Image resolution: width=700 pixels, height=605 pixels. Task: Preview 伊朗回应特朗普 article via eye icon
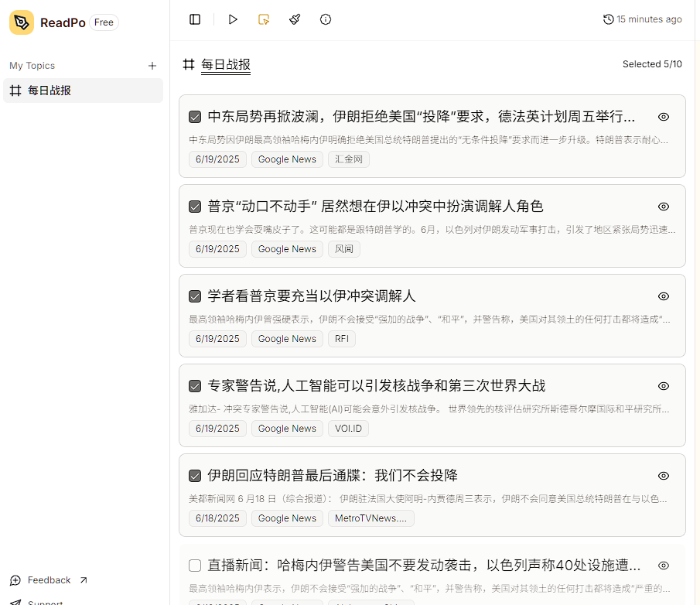663,476
